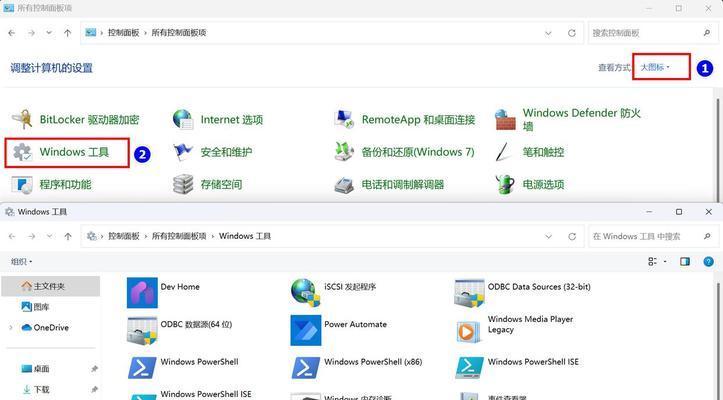
Task: Open 程序和功能 icon
Action: click(x=22, y=185)
